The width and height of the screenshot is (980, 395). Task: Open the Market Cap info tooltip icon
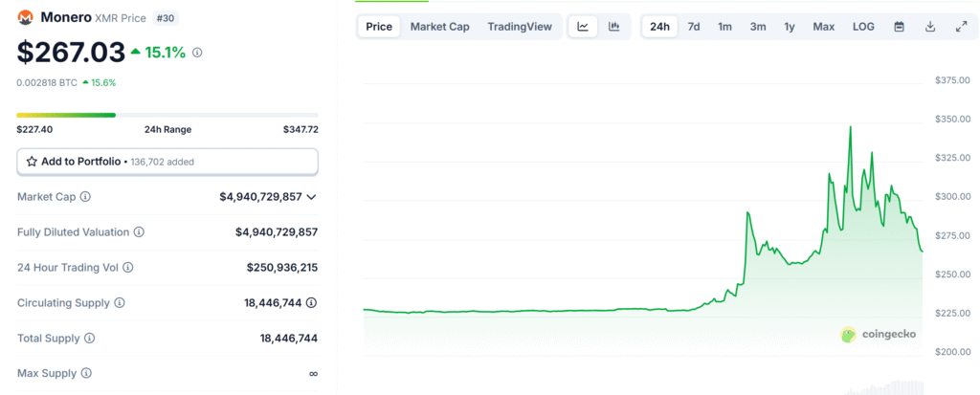click(85, 197)
